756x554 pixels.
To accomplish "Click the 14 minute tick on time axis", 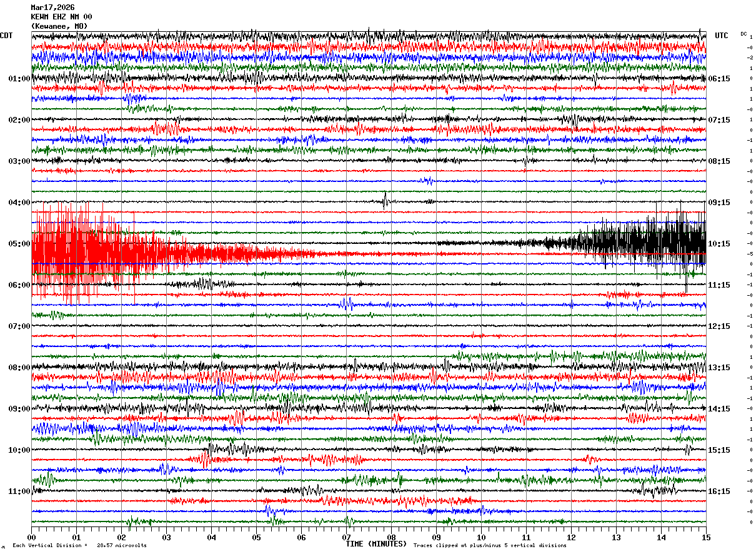I will pyautogui.click(x=661, y=537).
